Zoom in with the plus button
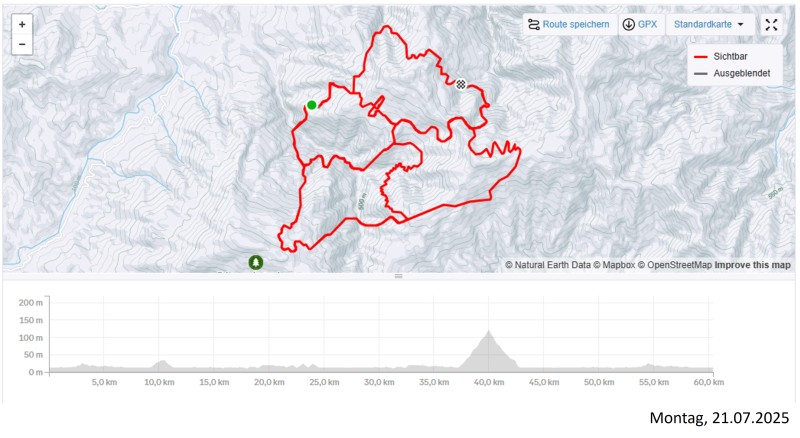This screenshot has height=438, width=800. (22, 24)
